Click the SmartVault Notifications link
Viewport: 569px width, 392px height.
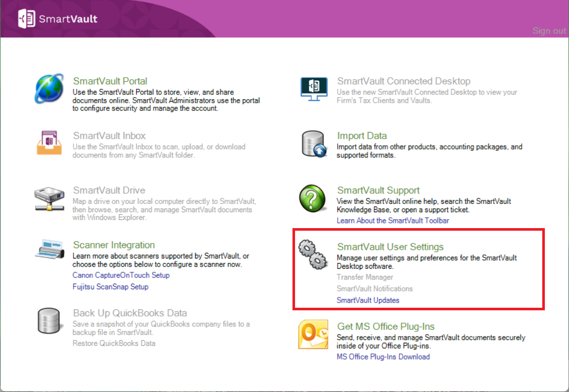coord(375,289)
